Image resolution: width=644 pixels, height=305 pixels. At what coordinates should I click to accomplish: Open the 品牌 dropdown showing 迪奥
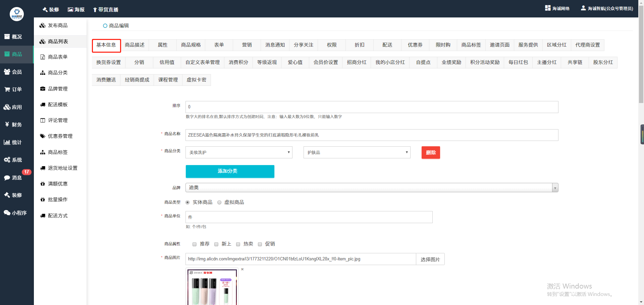(372, 188)
